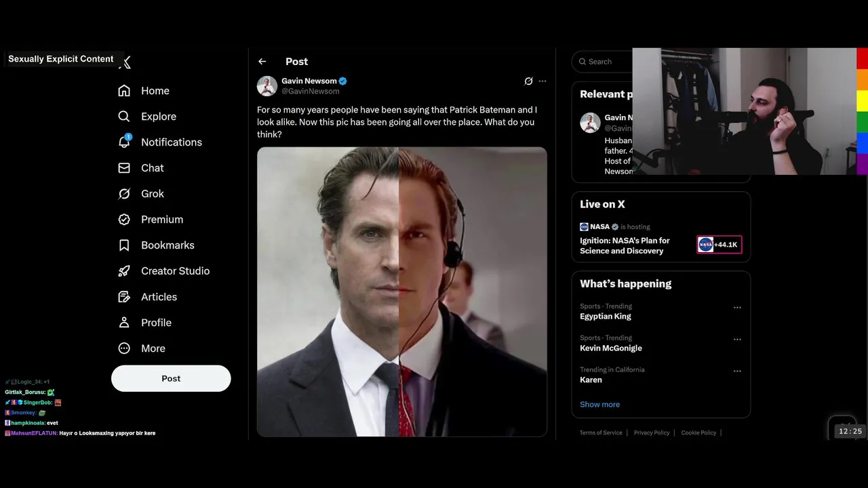The height and width of the screenshot is (488, 868).
Task: Click the search magnifier icon
Action: tap(583, 62)
